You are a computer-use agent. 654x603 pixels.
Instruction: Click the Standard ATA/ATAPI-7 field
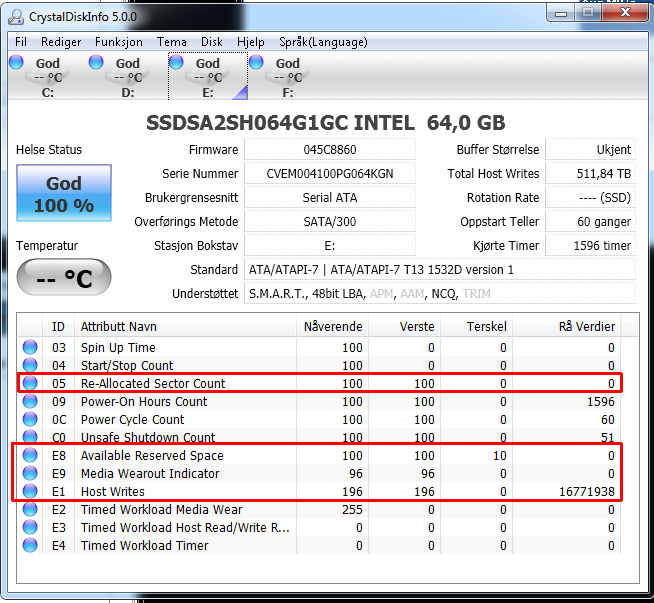click(440, 270)
